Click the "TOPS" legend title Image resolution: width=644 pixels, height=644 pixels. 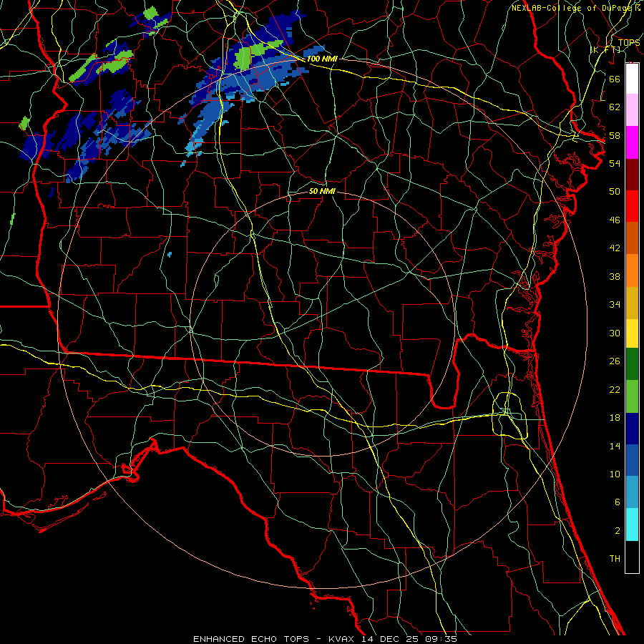629,42
